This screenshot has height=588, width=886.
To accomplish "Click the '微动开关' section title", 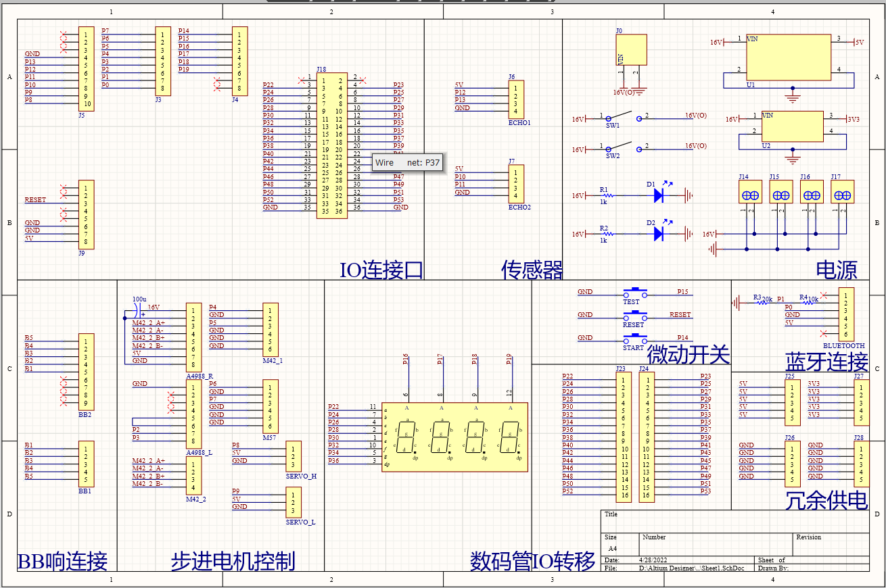I will tap(689, 354).
